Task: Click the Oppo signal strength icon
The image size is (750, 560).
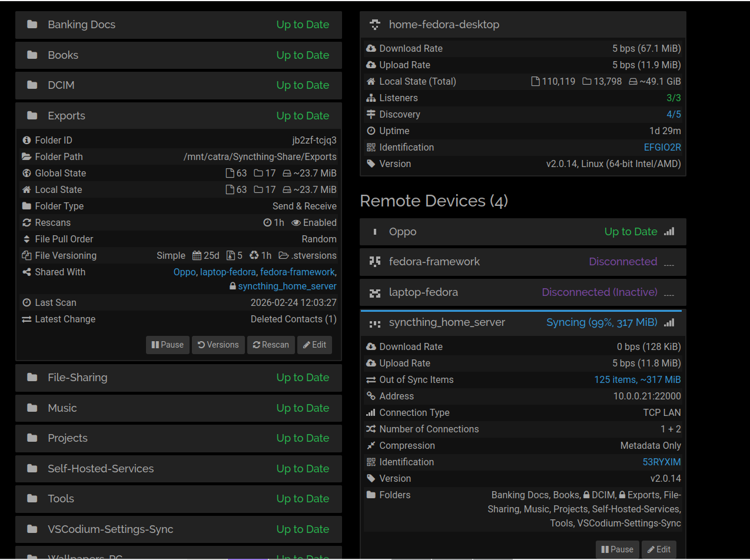Action: coord(669,232)
